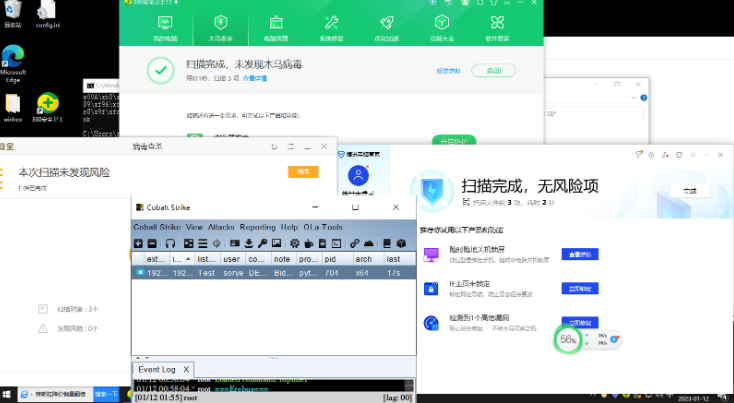Viewport: 734px width, 403px height.
Task: Open screenshots via the picture icon
Action: (276, 243)
